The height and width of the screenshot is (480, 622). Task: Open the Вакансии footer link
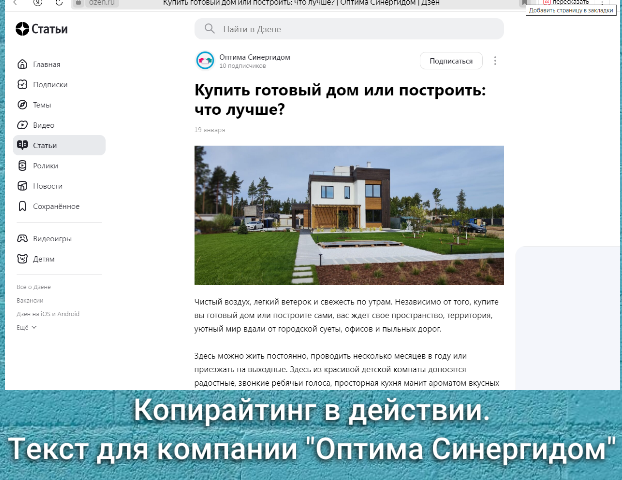pos(30,300)
